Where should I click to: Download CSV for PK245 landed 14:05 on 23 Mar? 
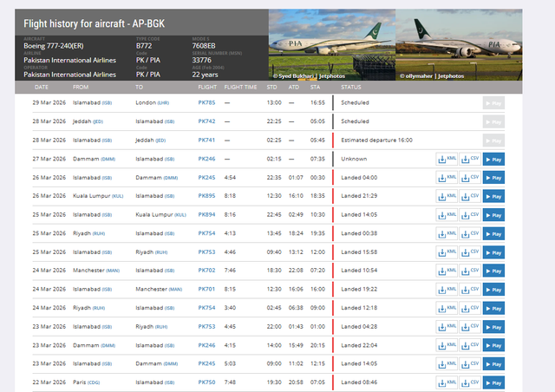coord(470,364)
